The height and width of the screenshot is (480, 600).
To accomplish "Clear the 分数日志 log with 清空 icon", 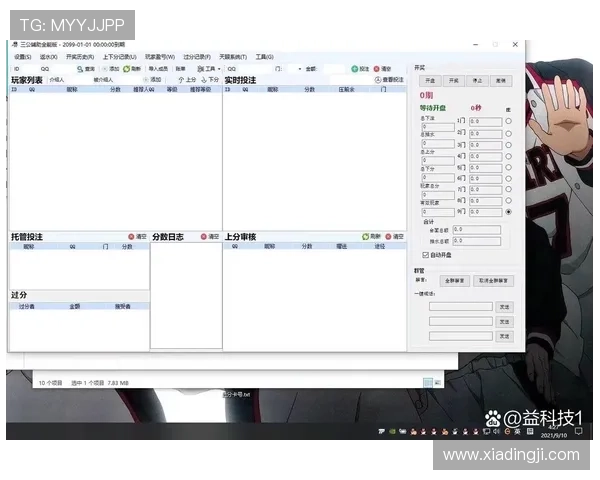I will tap(203, 237).
